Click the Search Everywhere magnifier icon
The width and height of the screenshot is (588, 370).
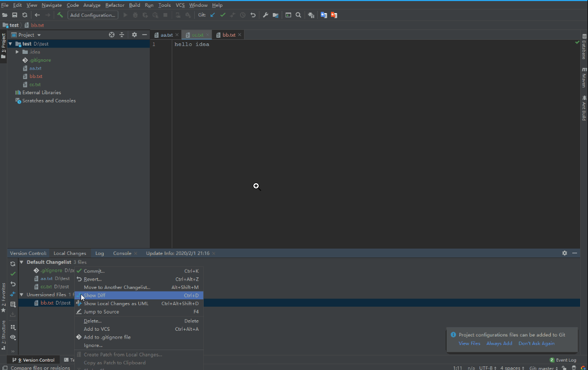click(x=298, y=15)
